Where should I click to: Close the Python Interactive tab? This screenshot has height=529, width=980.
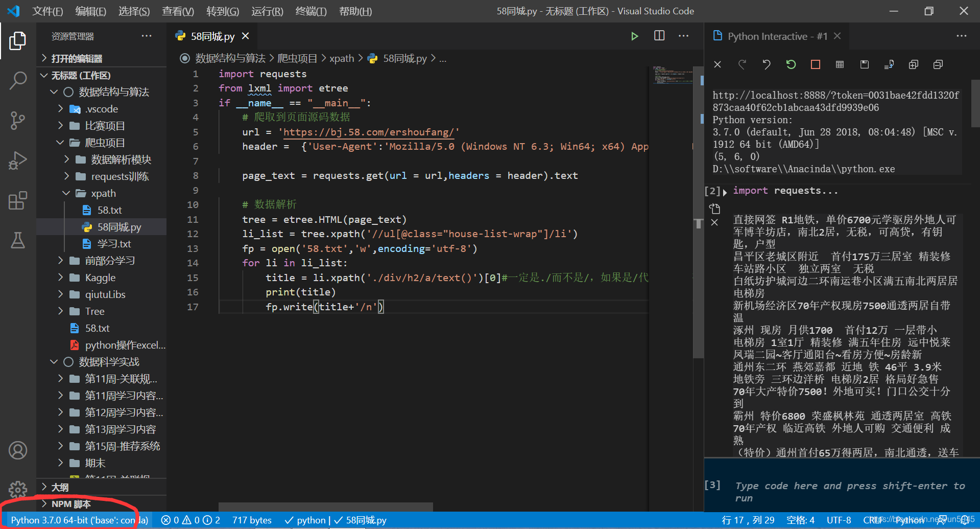coord(837,36)
